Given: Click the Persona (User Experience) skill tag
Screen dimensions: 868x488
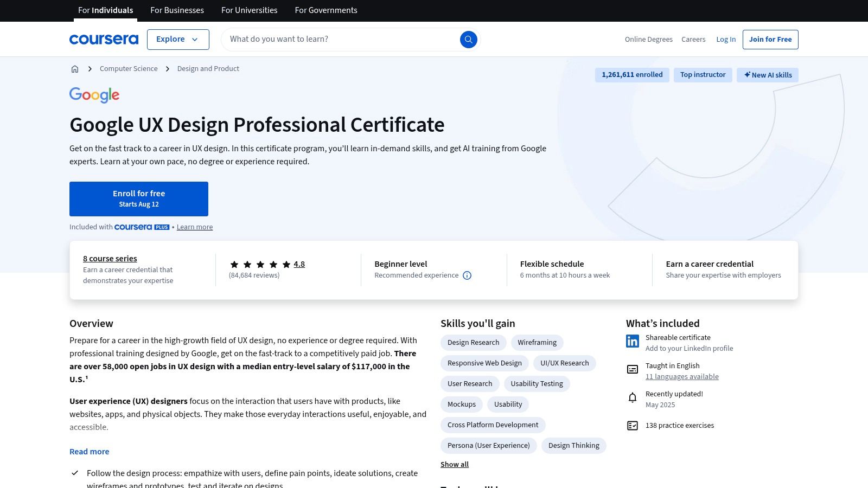Looking at the screenshot, I should 489,446.
